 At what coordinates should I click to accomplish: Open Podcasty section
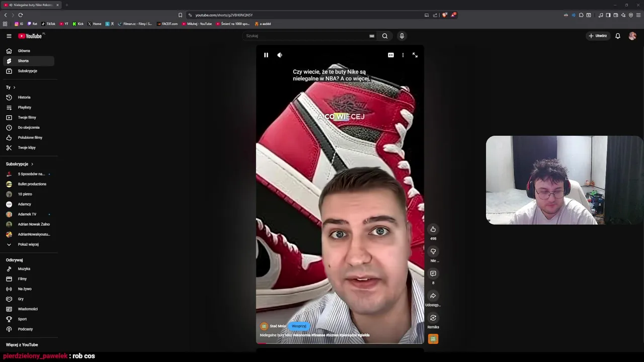click(29, 329)
